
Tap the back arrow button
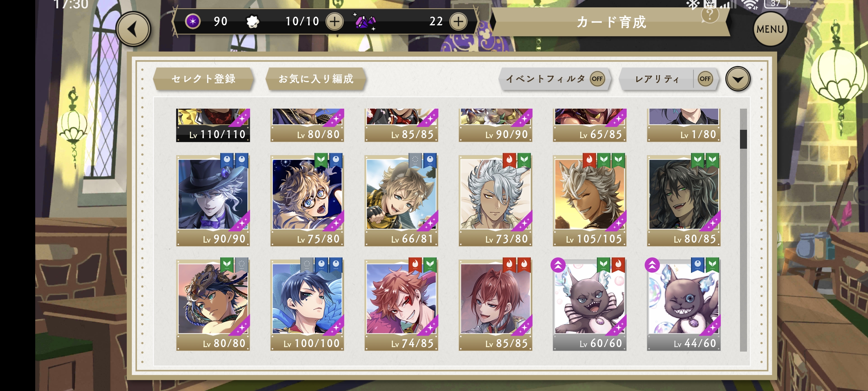click(133, 29)
